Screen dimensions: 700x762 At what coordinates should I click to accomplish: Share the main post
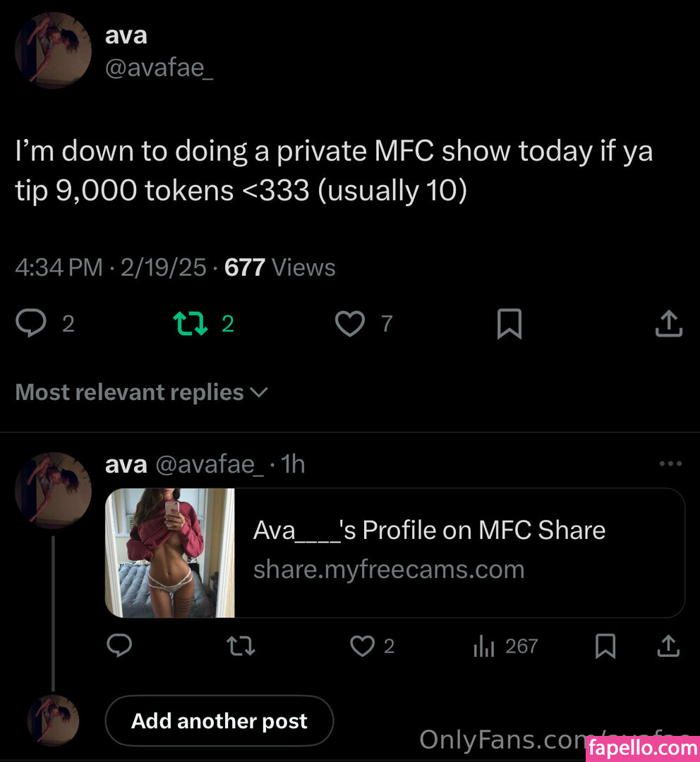[x=669, y=325]
